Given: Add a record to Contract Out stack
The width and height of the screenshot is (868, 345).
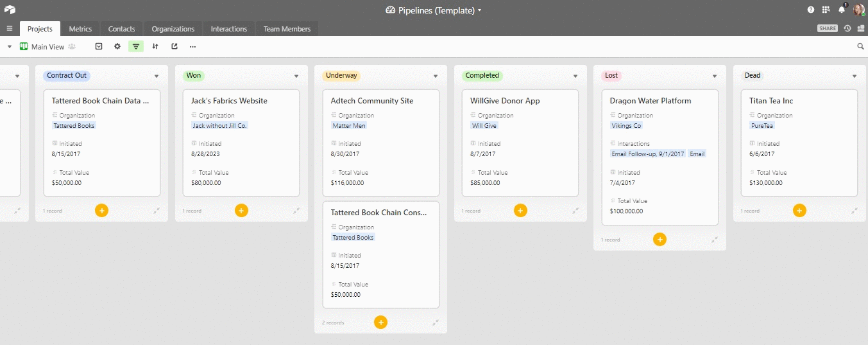Looking at the screenshot, I should (x=101, y=210).
